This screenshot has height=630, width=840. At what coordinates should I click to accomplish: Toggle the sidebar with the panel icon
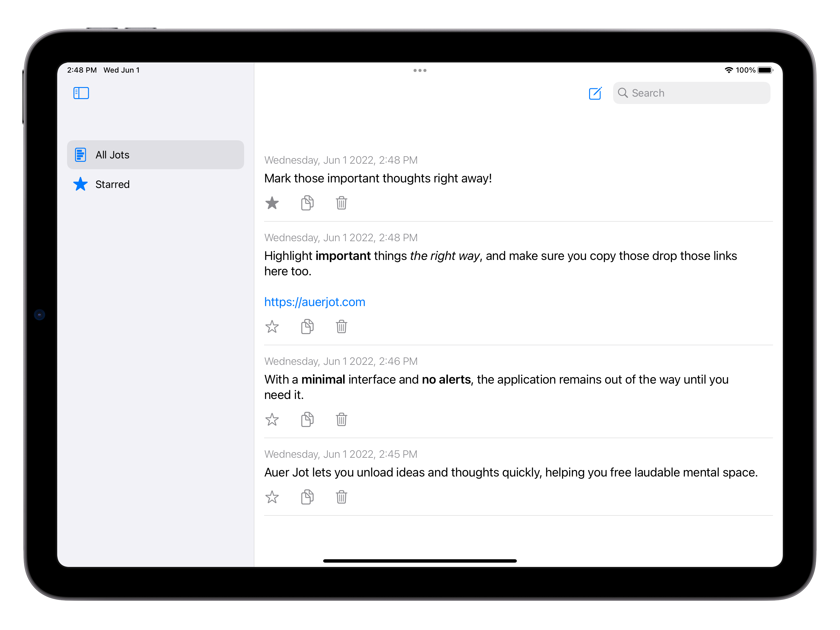tap(81, 93)
